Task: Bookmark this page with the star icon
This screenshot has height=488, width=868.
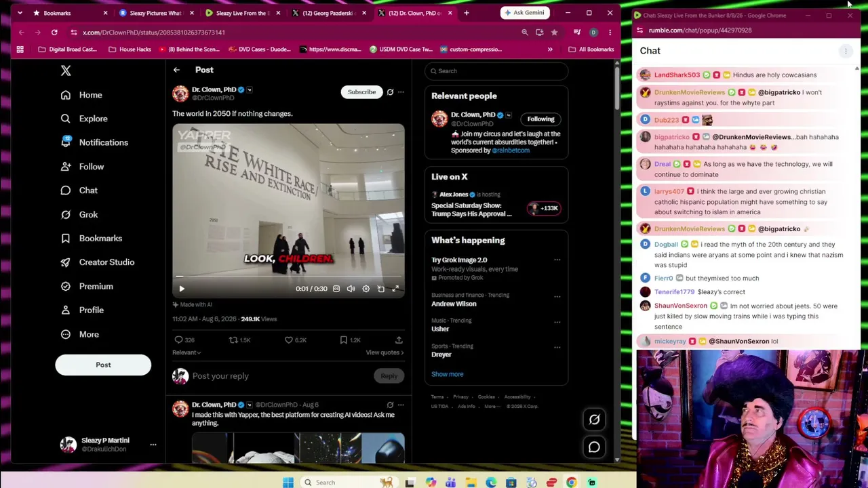Action: tap(554, 32)
